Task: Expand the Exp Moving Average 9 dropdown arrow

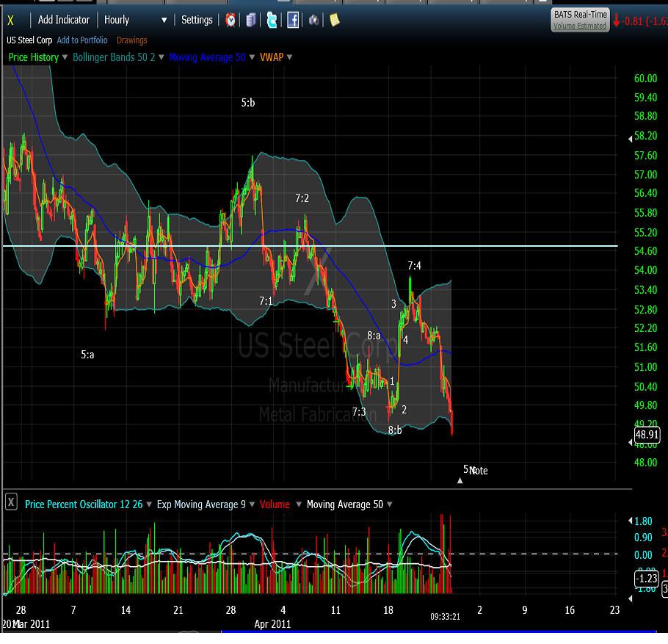Action: click(x=253, y=504)
